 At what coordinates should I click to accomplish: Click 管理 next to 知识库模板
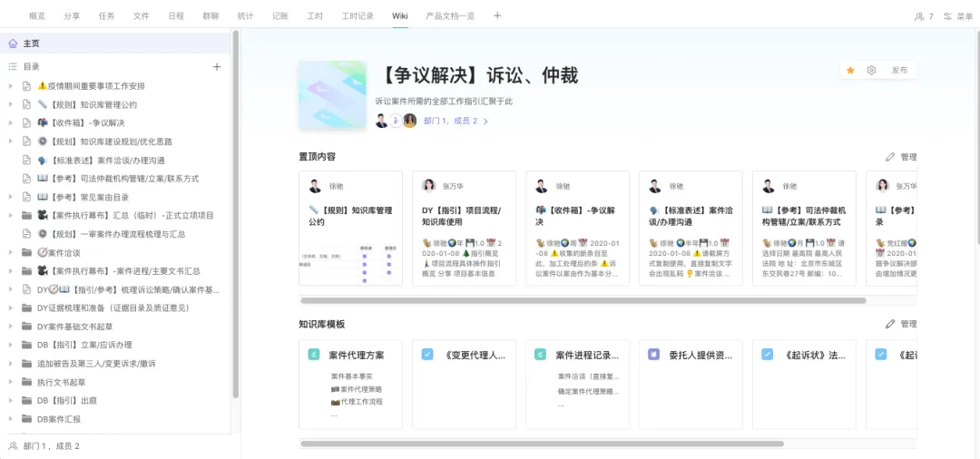(x=908, y=324)
